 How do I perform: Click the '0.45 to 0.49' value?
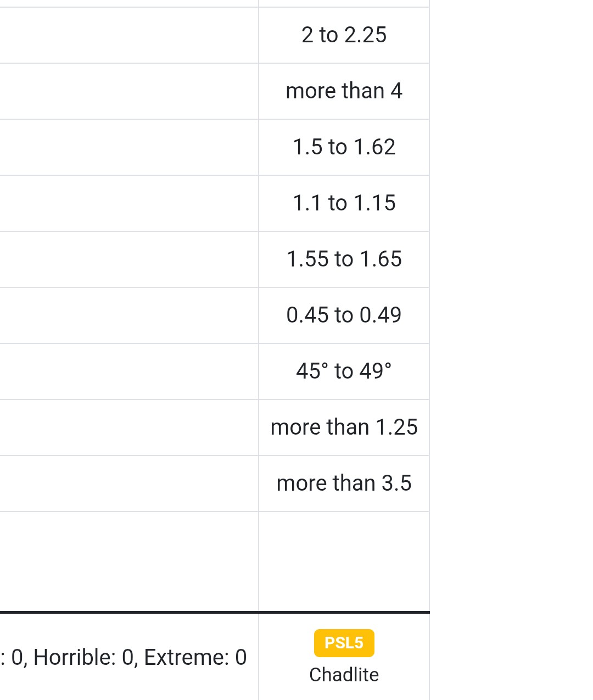(344, 315)
